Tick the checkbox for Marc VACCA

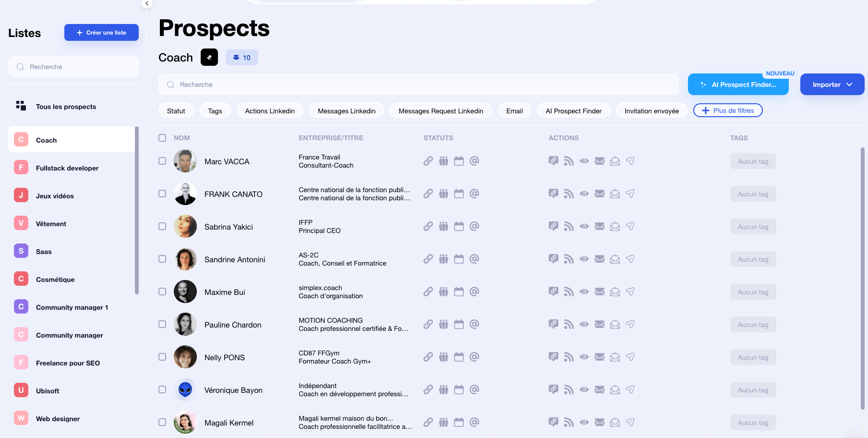[162, 161]
